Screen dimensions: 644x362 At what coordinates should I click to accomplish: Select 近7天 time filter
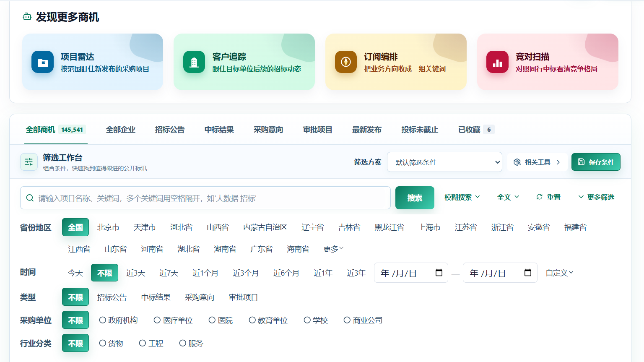pyautogui.click(x=169, y=273)
